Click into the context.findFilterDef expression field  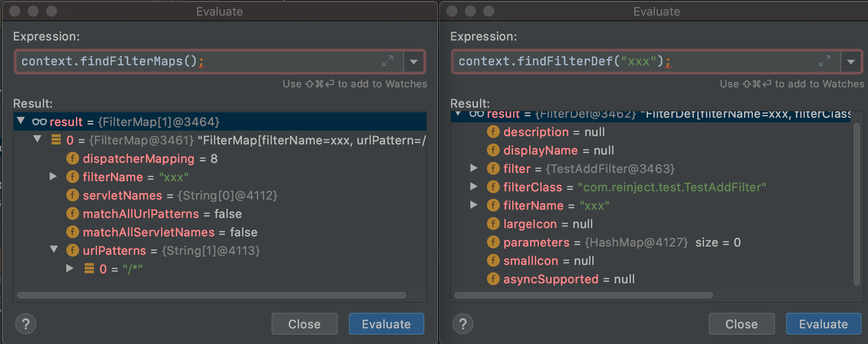coord(635,62)
